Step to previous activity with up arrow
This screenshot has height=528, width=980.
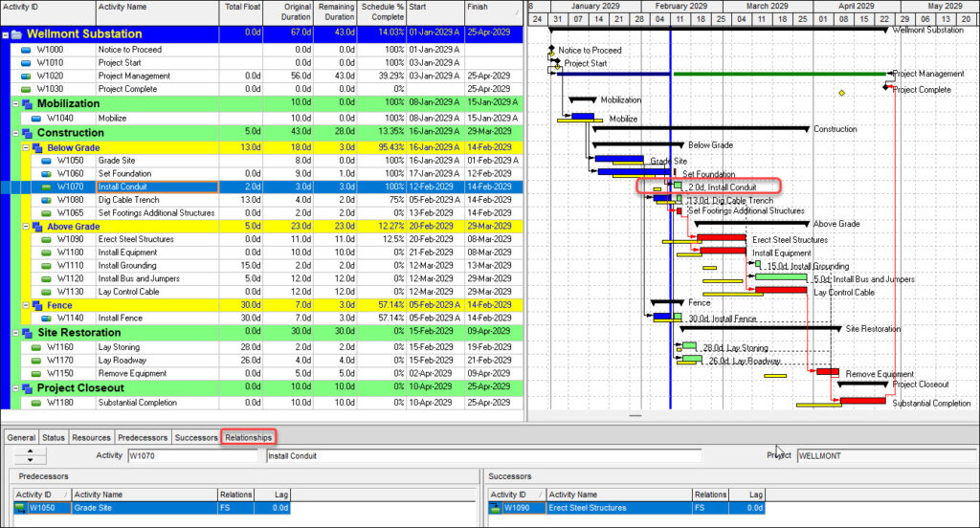[x=30, y=452]
